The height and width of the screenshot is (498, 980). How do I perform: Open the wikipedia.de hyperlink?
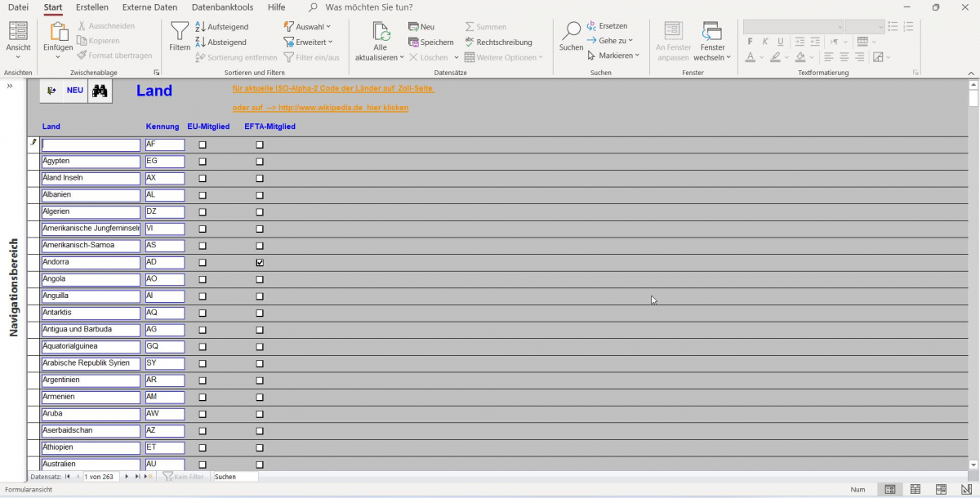pyautogui.click(x=320, y=108)
